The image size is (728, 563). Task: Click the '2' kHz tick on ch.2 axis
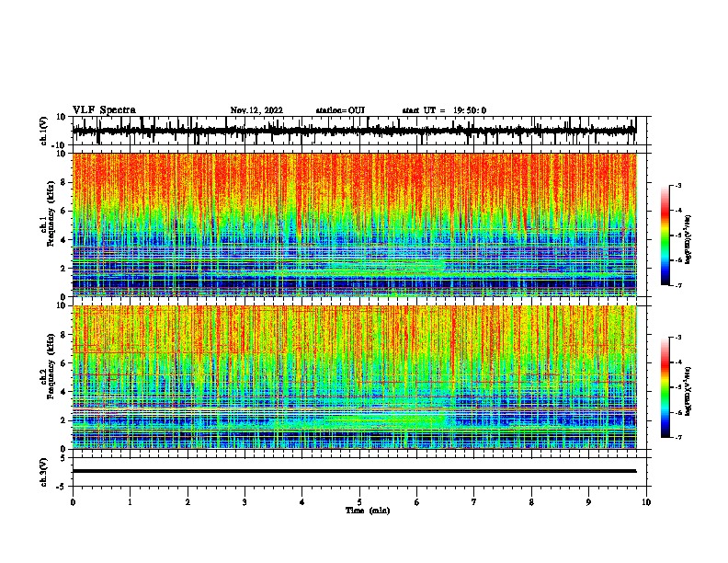63,420
